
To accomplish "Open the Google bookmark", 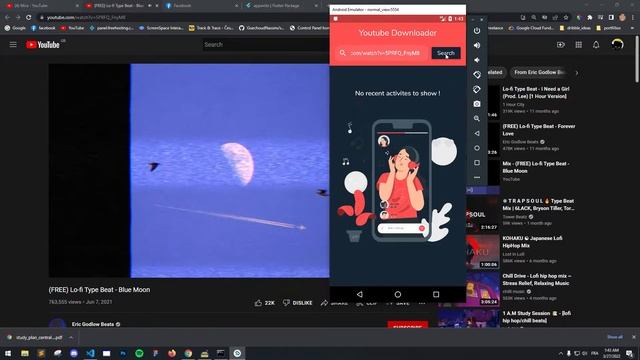I will [15, 28].
